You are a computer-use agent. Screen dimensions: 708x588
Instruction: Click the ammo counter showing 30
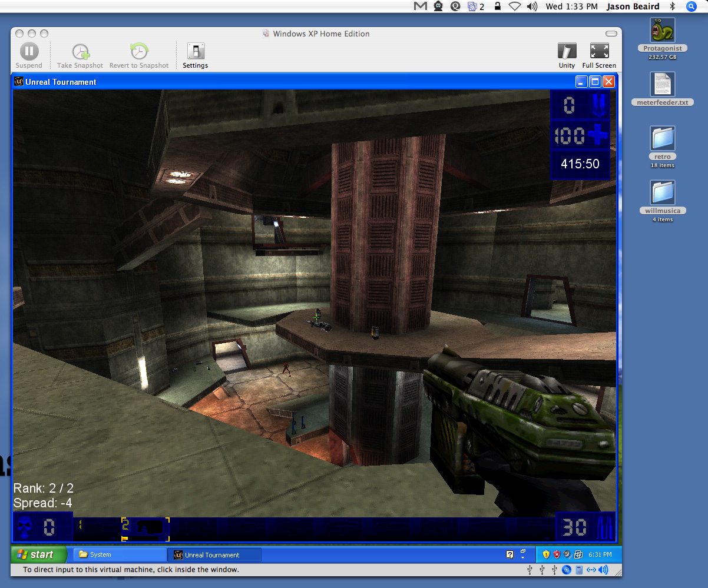585,527
